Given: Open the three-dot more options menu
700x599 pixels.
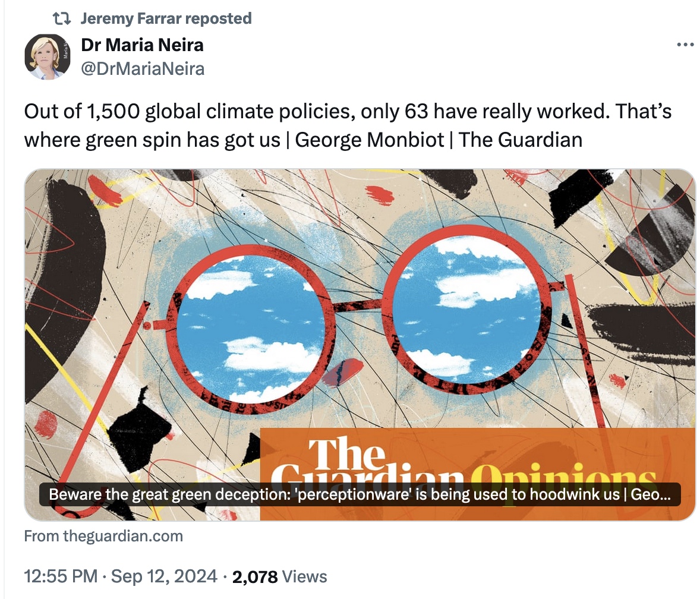Looking at the screenshot, I should click(x=685, y=45).
